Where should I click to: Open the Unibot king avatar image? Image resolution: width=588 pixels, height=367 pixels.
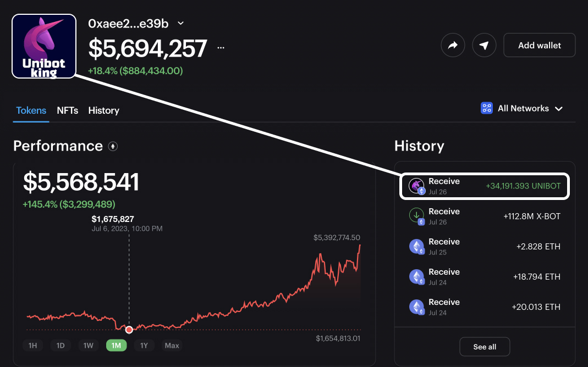pos(44,46)
